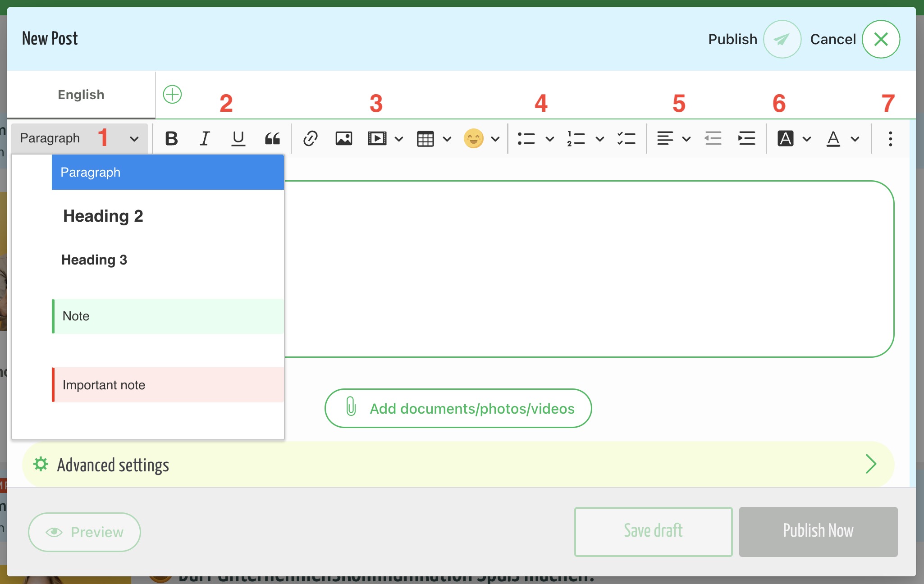
Task: Open the font background color picker
Action: point(794,138)
